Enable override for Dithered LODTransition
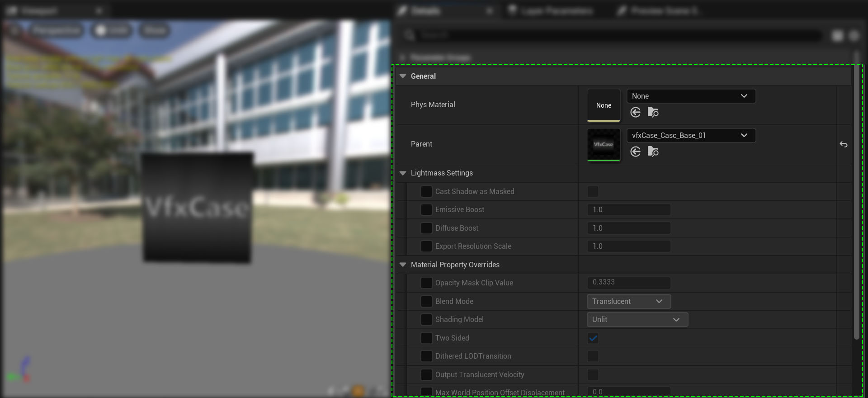 (426, 356)
